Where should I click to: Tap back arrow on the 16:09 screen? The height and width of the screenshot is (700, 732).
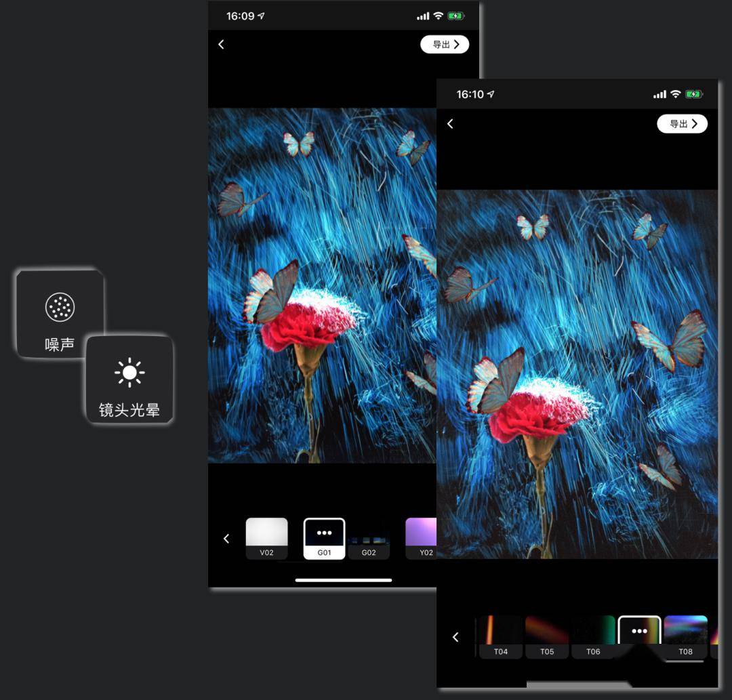(x=221, y=45)
